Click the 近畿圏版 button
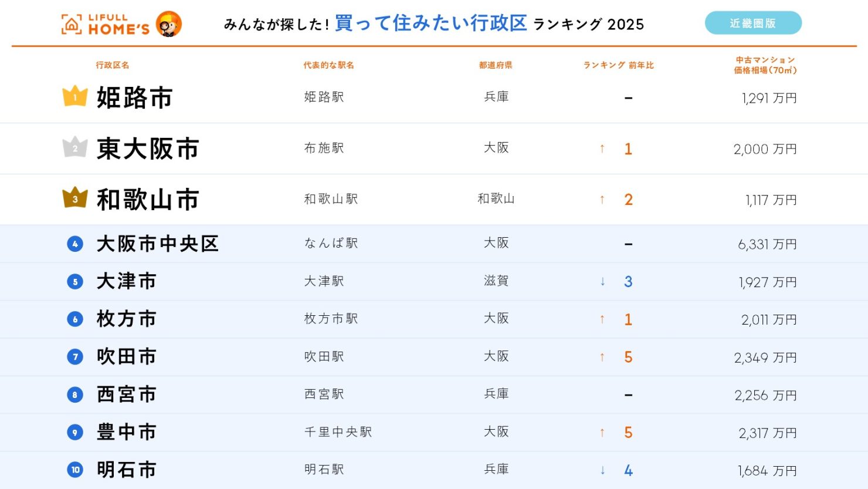 753,23
